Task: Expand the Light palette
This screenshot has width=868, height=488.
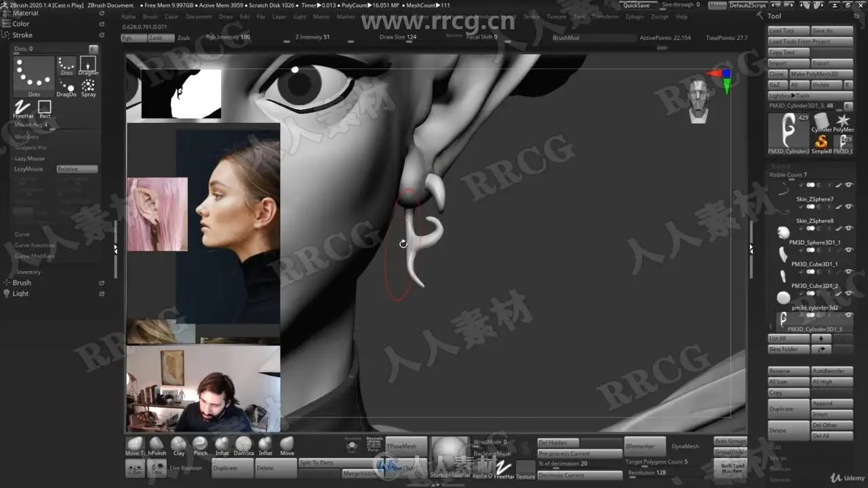Action: pyautogui.click(x=21, y=293)
